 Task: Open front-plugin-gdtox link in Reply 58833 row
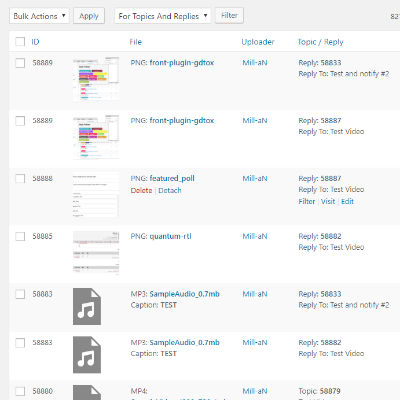click(x=182, y=63)
